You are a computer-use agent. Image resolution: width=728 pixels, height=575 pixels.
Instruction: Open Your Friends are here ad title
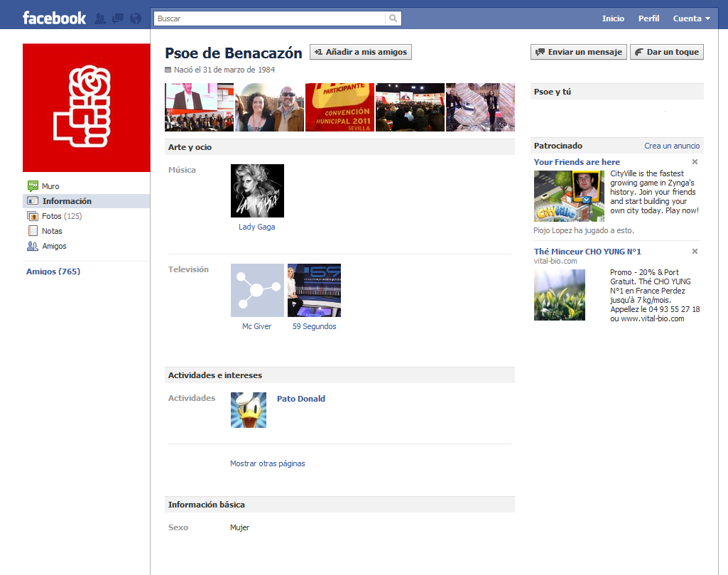(x=577, y=161)
